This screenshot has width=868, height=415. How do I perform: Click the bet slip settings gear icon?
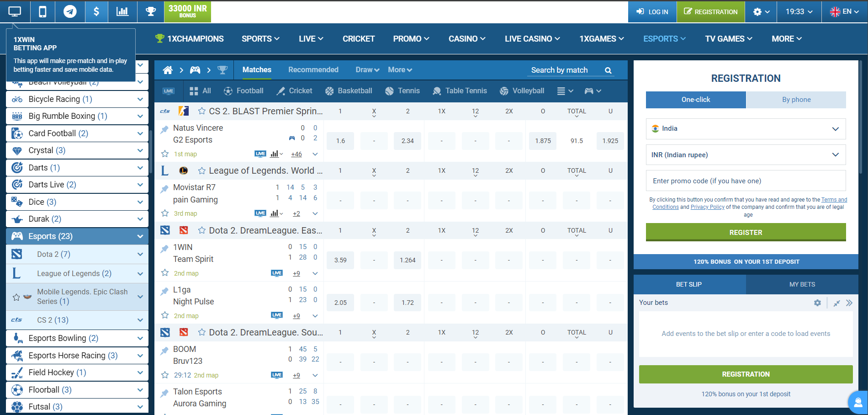(817, 303)
